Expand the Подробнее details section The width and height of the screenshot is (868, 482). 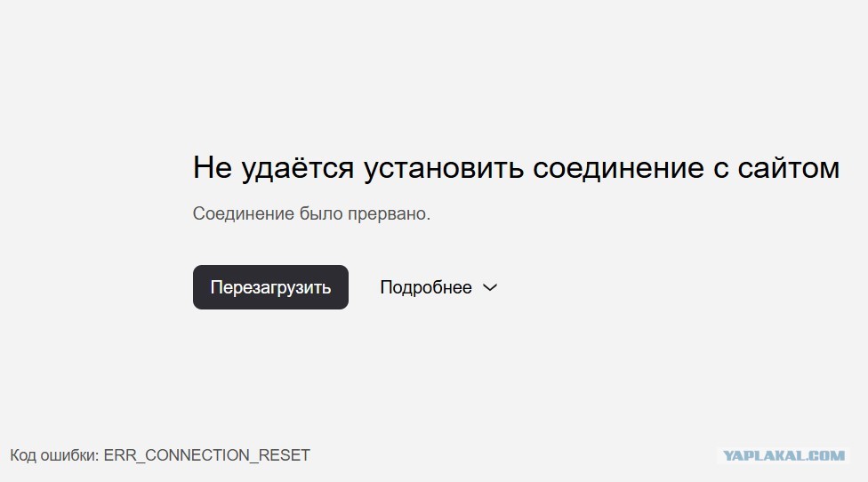(438, 288)
